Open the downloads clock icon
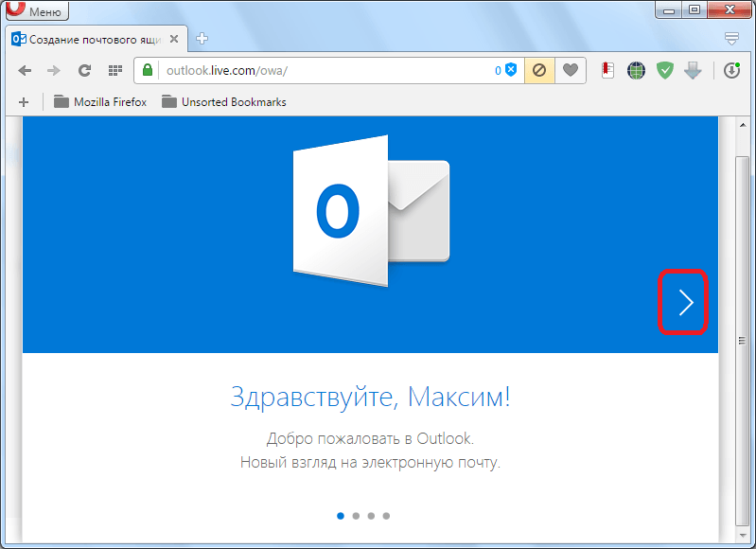The height and width of the screenshot is (549, 756). pyautogui.click(x=732, y=71)
